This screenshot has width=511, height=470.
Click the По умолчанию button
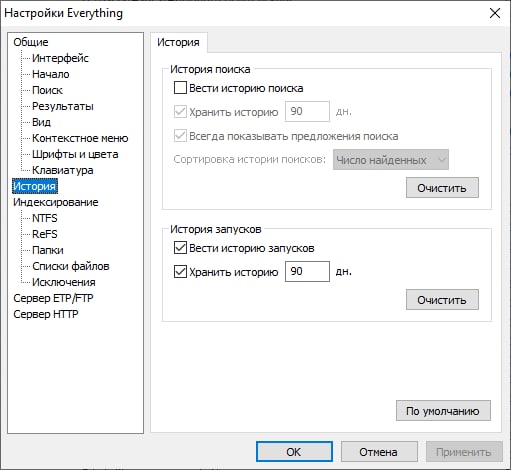[x=443, y=411]
